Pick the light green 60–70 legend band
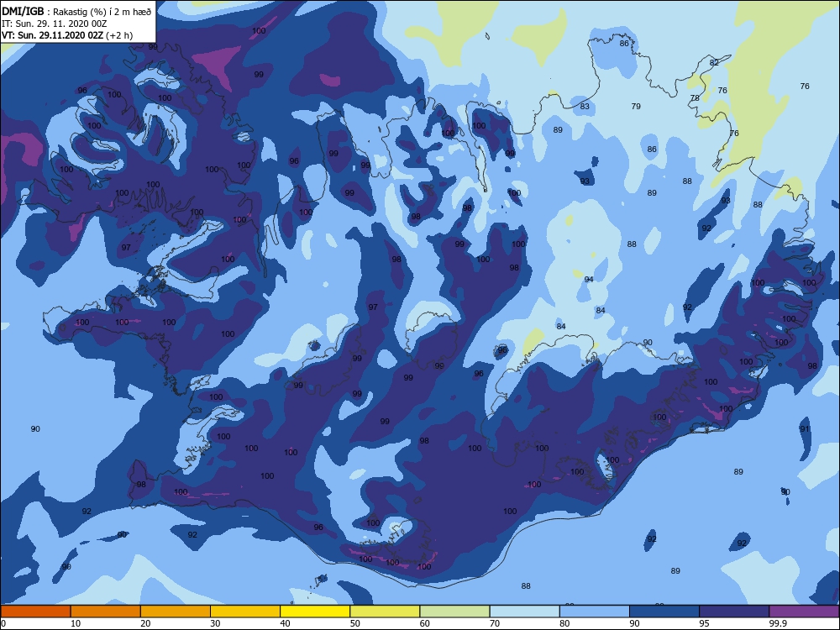This screenshot has width=840, height=630. 454,612
